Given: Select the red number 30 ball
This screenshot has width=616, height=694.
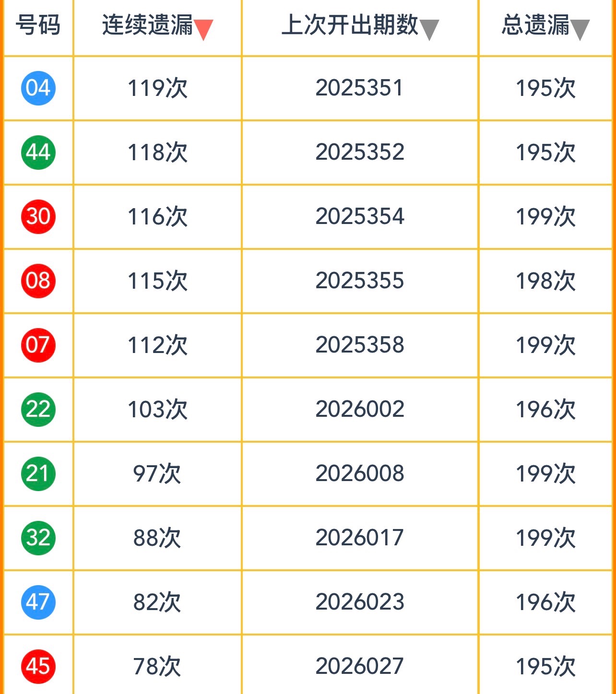Looking at the screenshot, I should pyautogui.click(x=38, y=216).
